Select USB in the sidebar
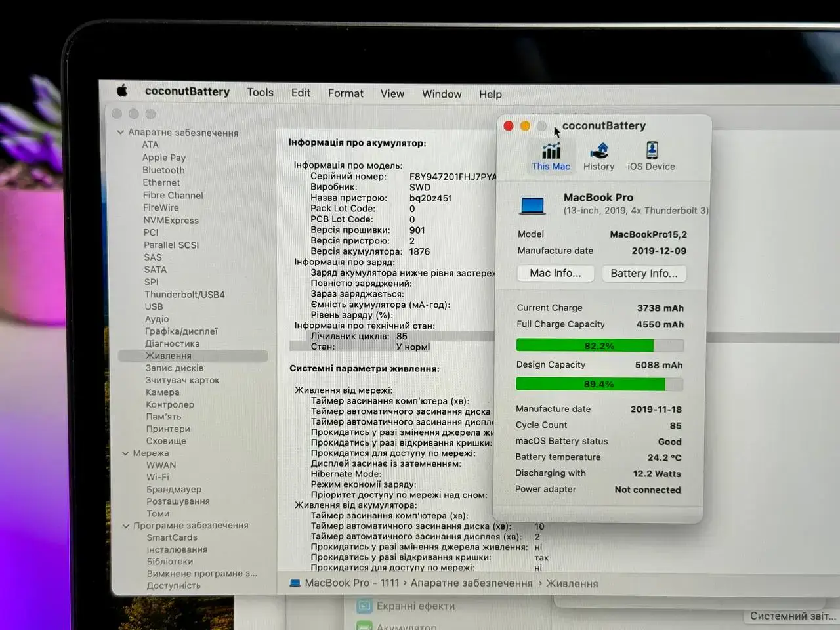 point(154,306)
